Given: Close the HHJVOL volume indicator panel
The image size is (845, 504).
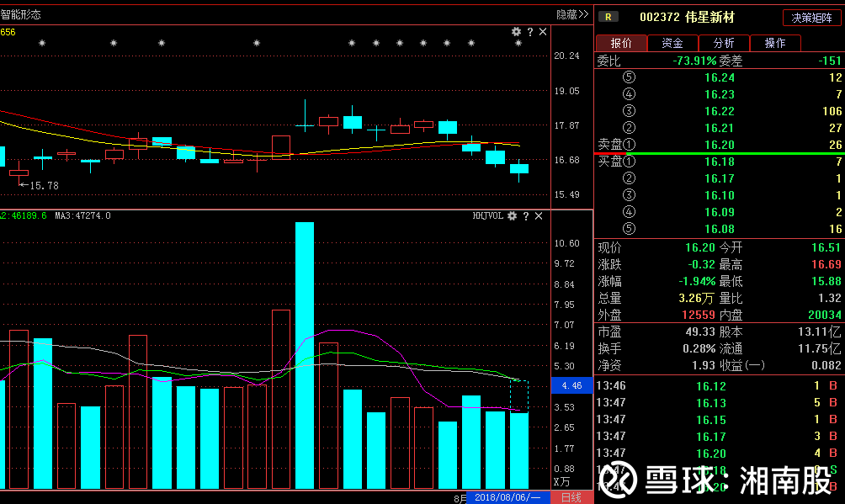Looking at the screenshot, I should click(x=539, y=215).
